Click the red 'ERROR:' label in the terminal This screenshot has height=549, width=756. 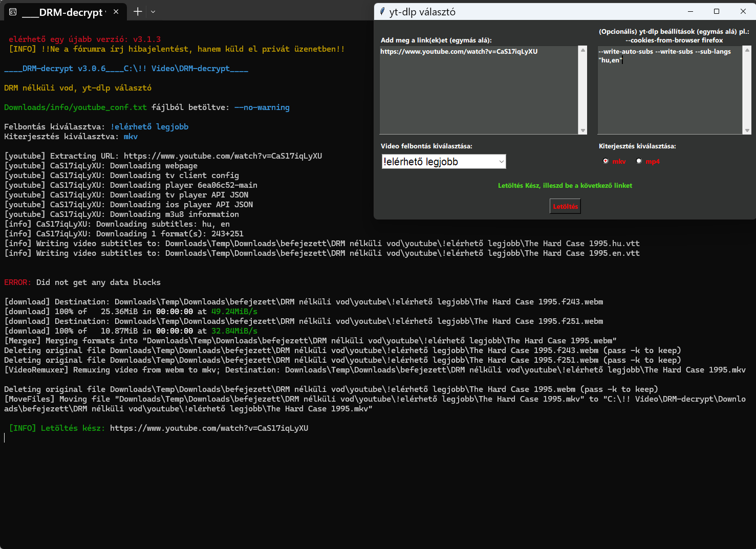tap(18, 282)
